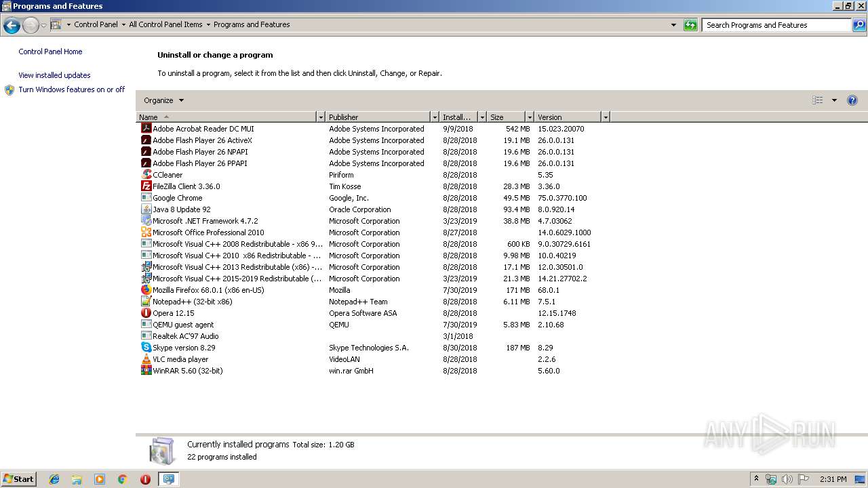Viewport: 868px width, 488px height.
Task: Click the CCleaner program icon
Action: 146,174
